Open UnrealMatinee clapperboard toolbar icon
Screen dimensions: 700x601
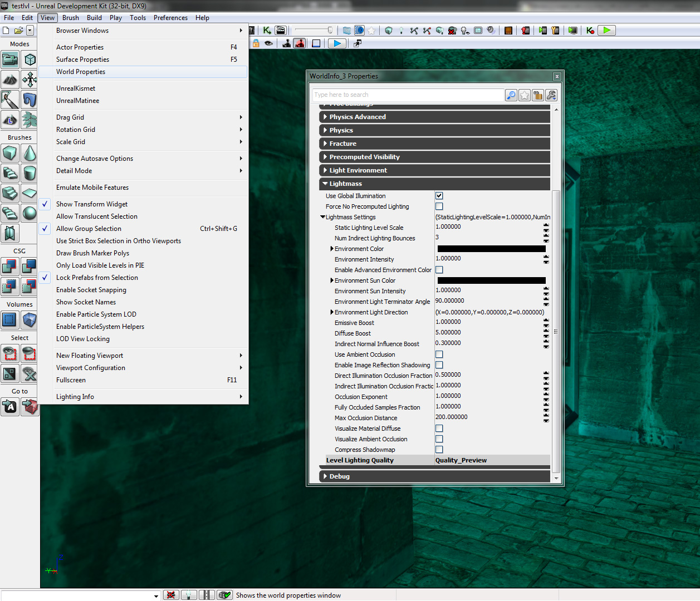coord(281,31)
